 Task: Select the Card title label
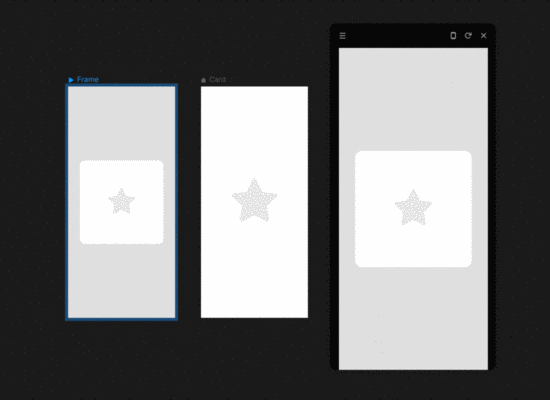[x=217, y=80]
